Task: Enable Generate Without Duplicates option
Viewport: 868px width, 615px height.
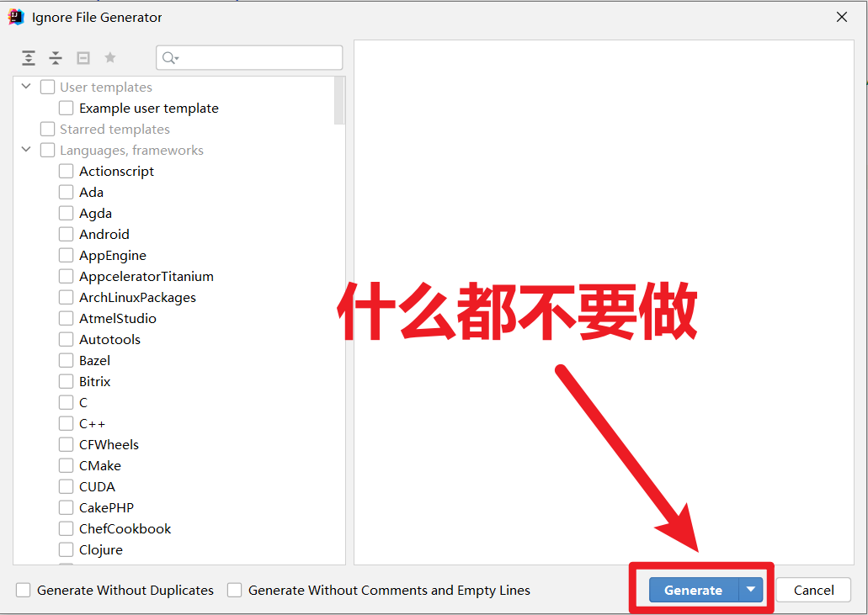Action: coord(24,590)
